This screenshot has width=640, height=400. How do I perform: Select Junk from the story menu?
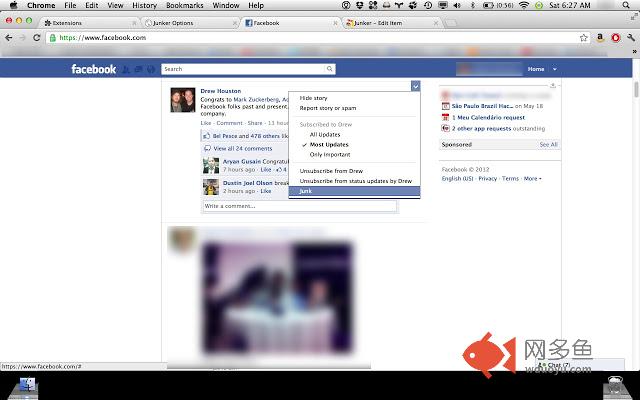pyautogui.click(x=306, y=191)
